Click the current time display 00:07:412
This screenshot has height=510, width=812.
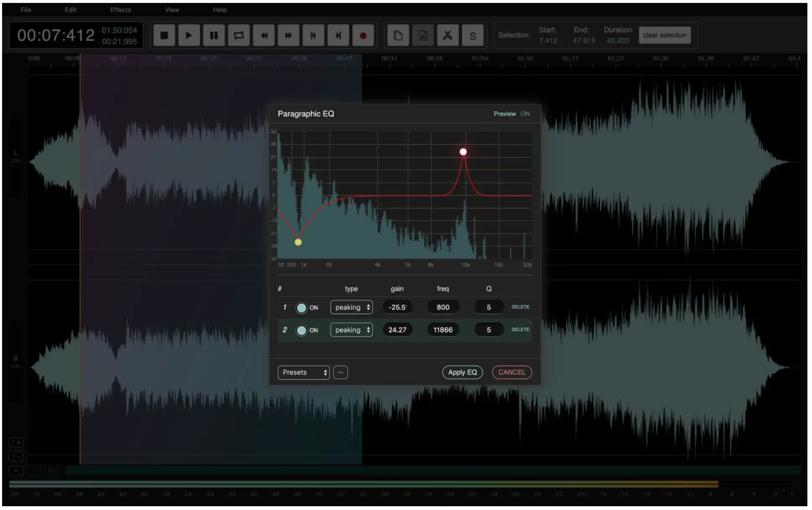coord(56,35)
